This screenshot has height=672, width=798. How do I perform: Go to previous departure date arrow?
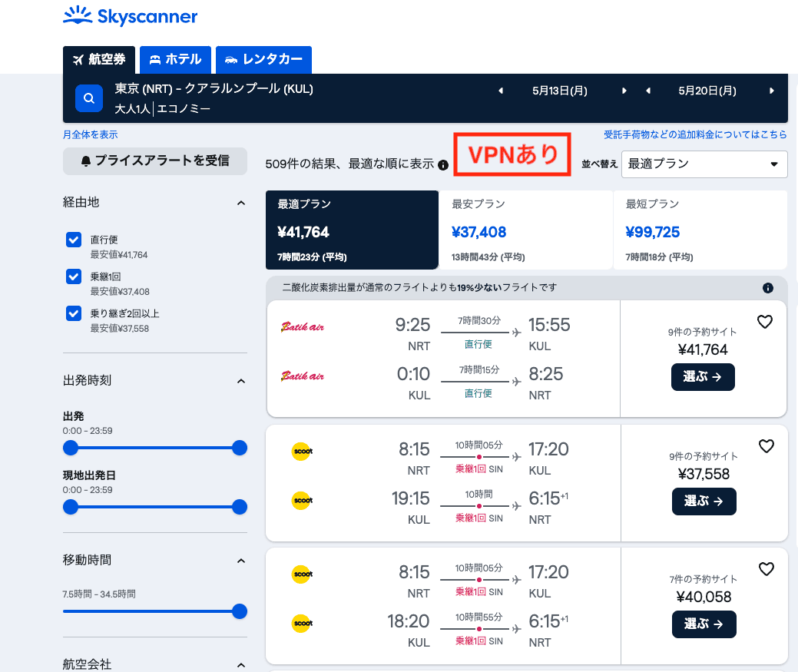tap(501, 91)
